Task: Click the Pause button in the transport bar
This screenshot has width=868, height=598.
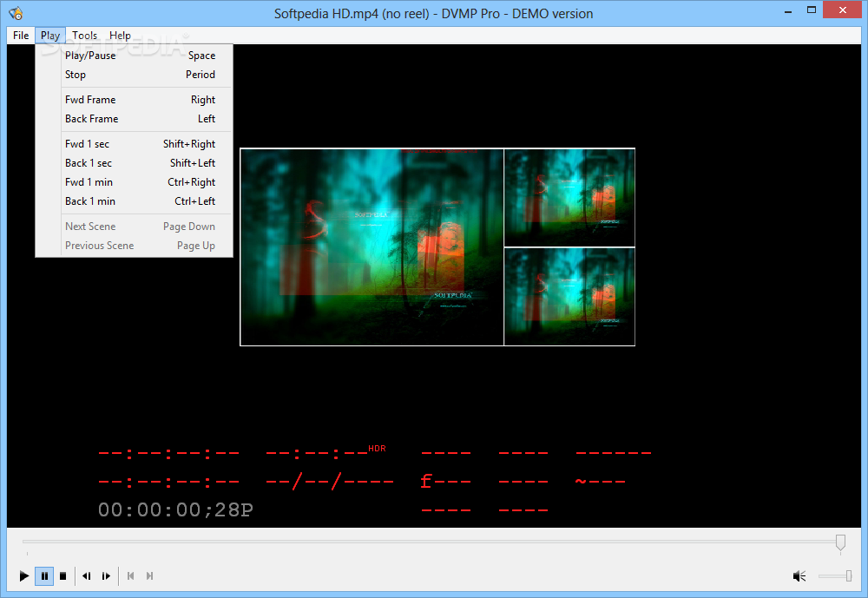Action: [x=44, y=575]
